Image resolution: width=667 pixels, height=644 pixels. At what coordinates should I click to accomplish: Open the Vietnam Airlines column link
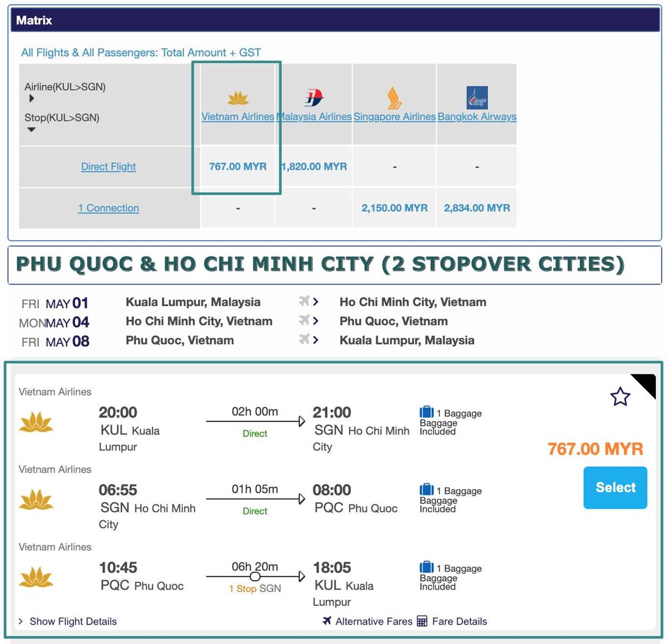click(238, 117)
